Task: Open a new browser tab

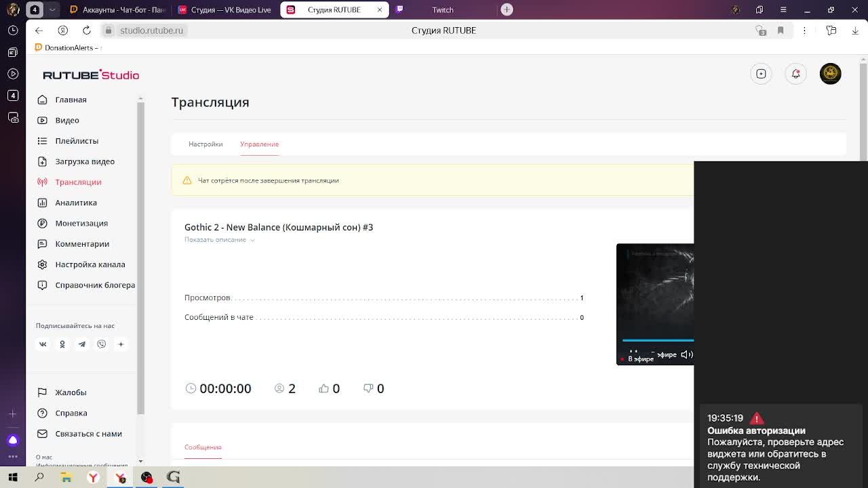Action: 507,9
